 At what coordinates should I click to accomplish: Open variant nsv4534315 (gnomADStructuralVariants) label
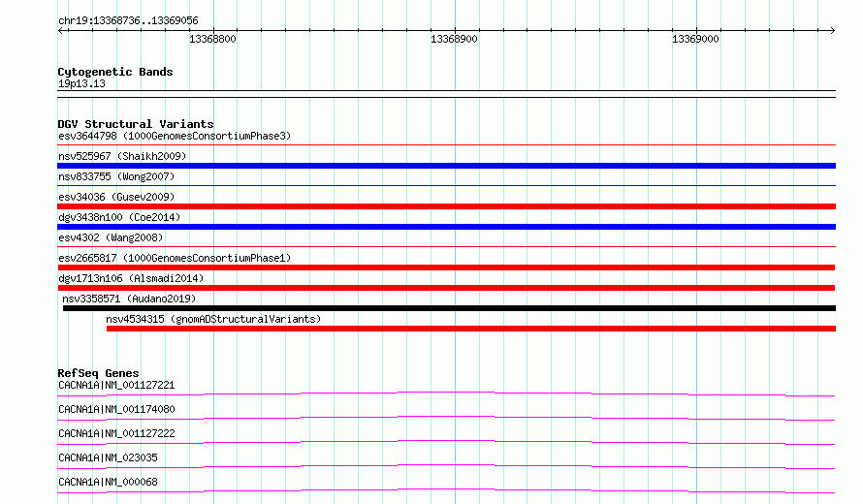tap(213, 319)
